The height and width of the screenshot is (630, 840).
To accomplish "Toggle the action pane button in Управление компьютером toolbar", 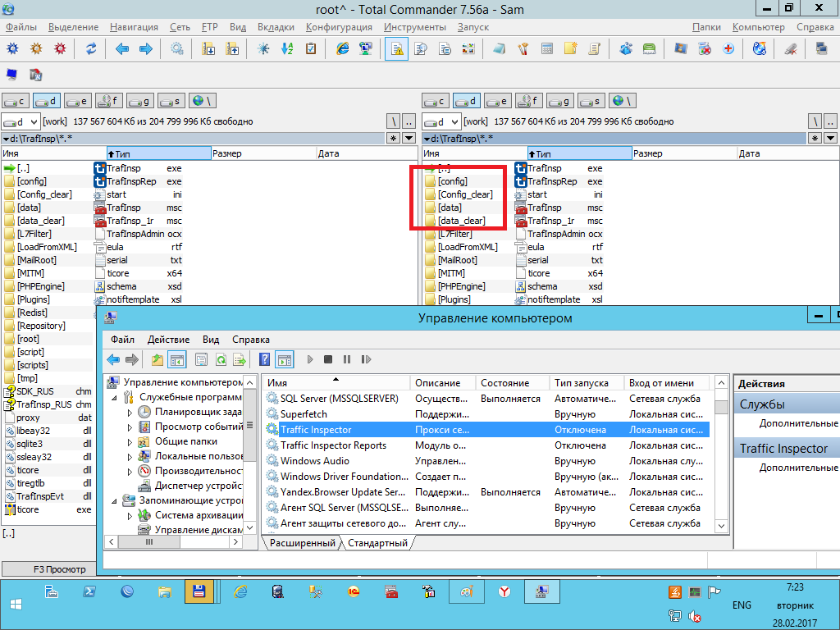I will [285, 359].
